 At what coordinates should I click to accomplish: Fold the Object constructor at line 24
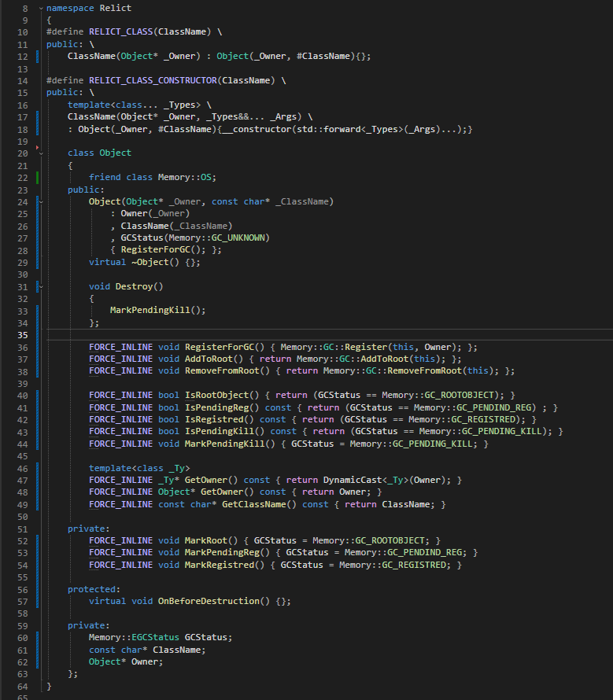[39, 202]
